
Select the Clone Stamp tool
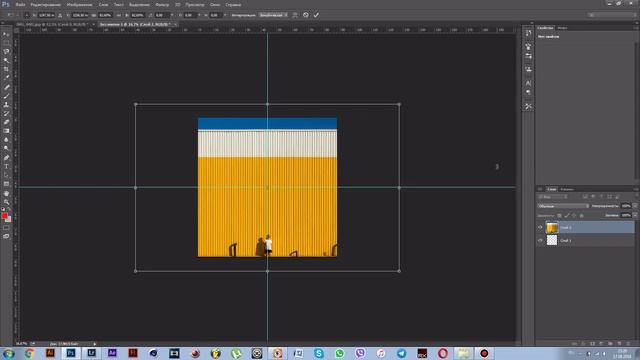tap(6, 104)
